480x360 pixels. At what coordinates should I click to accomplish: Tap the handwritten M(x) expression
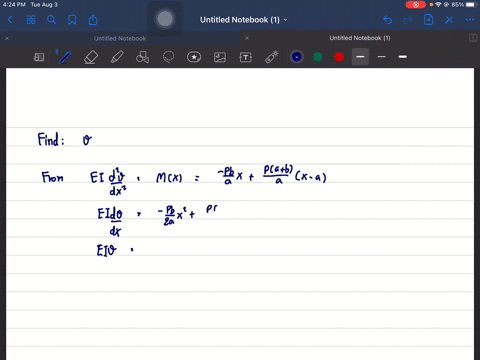169,178
